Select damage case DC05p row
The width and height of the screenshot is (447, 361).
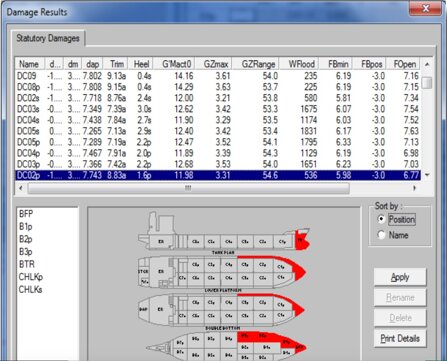218,142
